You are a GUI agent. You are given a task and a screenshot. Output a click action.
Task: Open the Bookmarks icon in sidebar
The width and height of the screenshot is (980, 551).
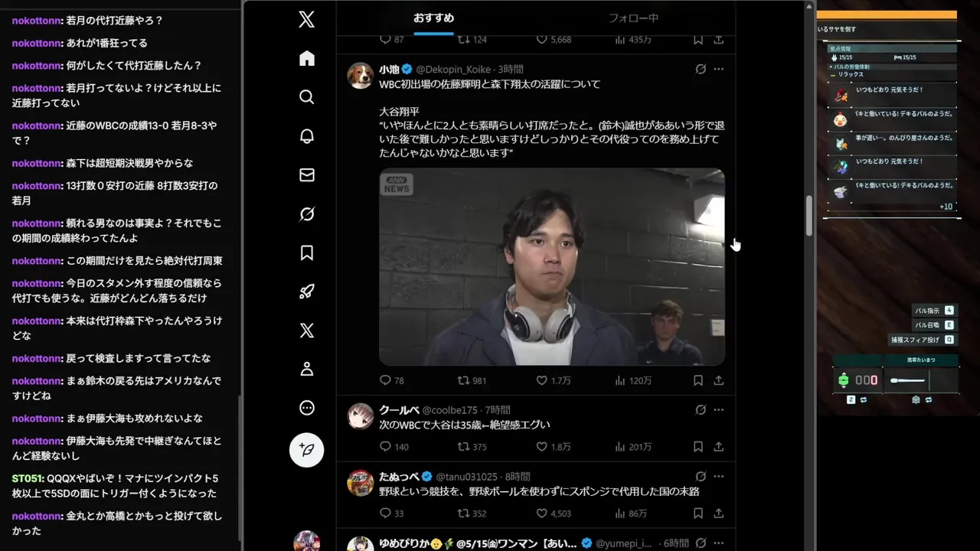click(307, 253)
